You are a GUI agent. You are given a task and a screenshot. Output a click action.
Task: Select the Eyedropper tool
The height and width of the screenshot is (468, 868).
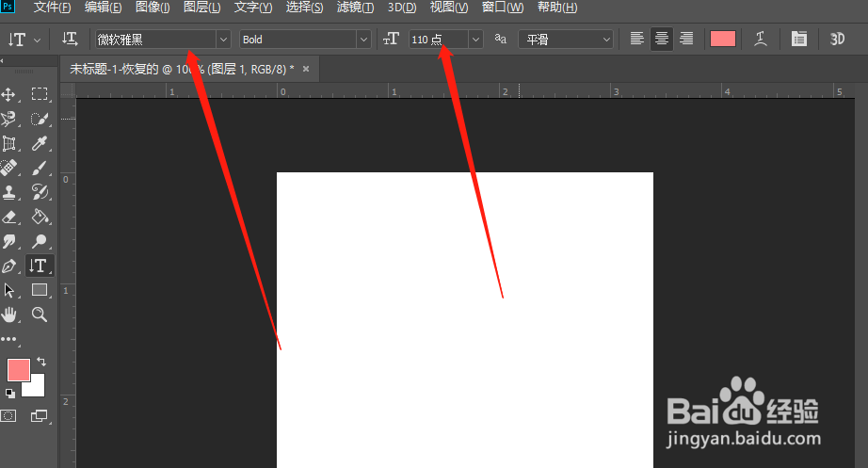pos(40,143)
